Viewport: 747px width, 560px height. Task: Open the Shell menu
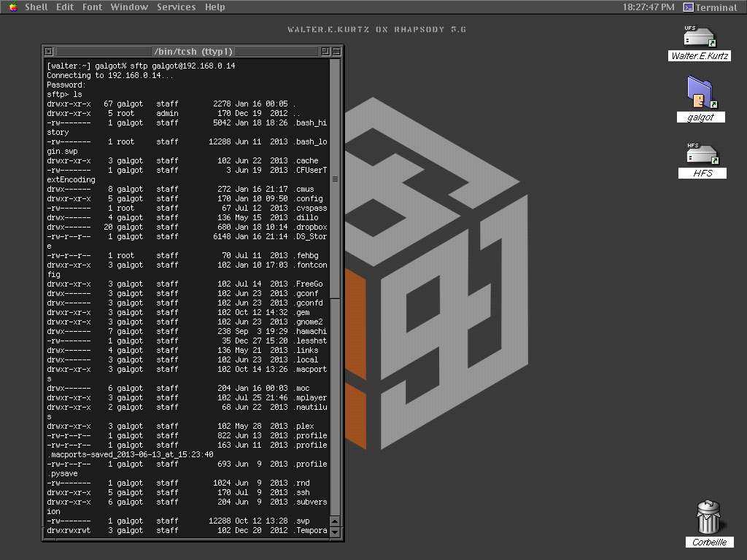[36, 7]
